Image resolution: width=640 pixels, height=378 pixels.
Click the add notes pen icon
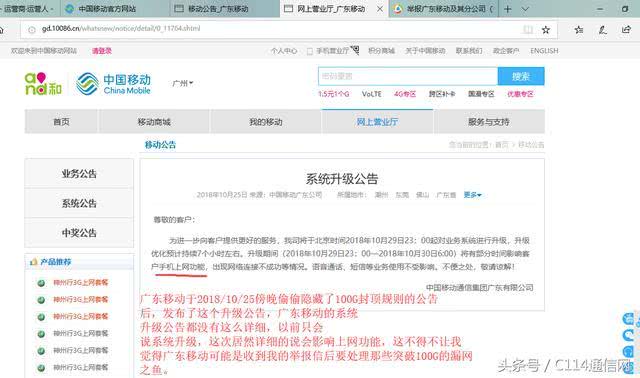(x=602, y=29)
